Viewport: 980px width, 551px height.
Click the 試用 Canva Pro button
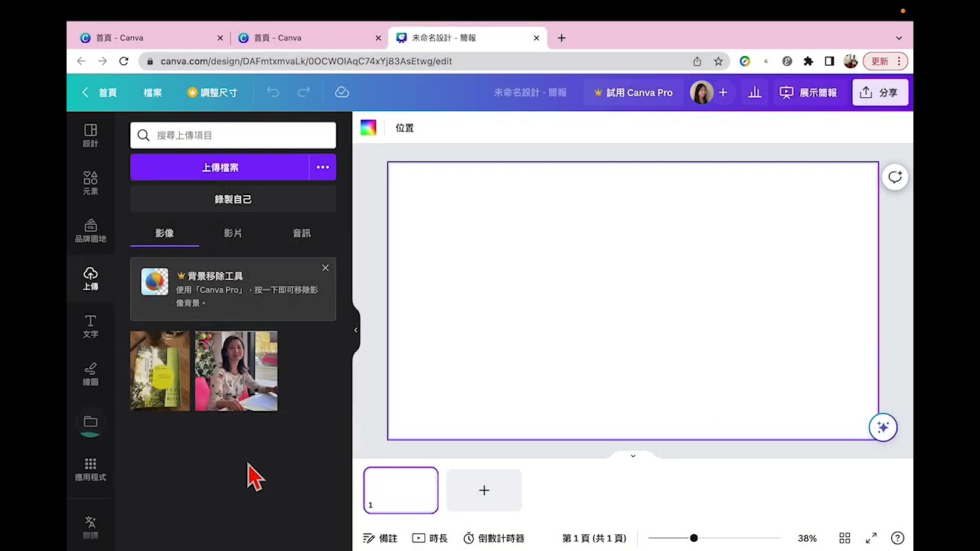[634, 93]
